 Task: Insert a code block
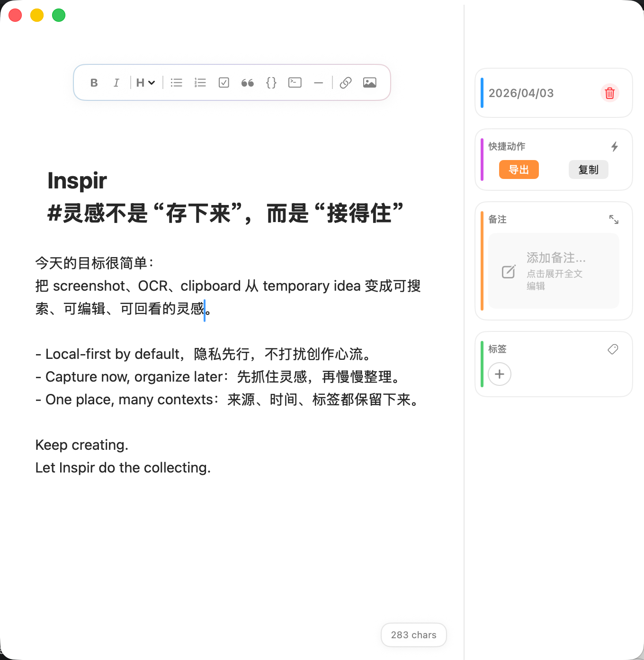coord(295,82)
